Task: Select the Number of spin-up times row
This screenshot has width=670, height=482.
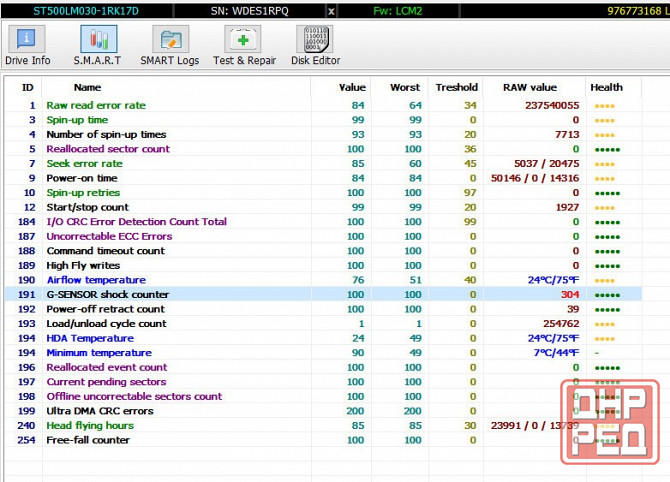Action: point(323,134)
